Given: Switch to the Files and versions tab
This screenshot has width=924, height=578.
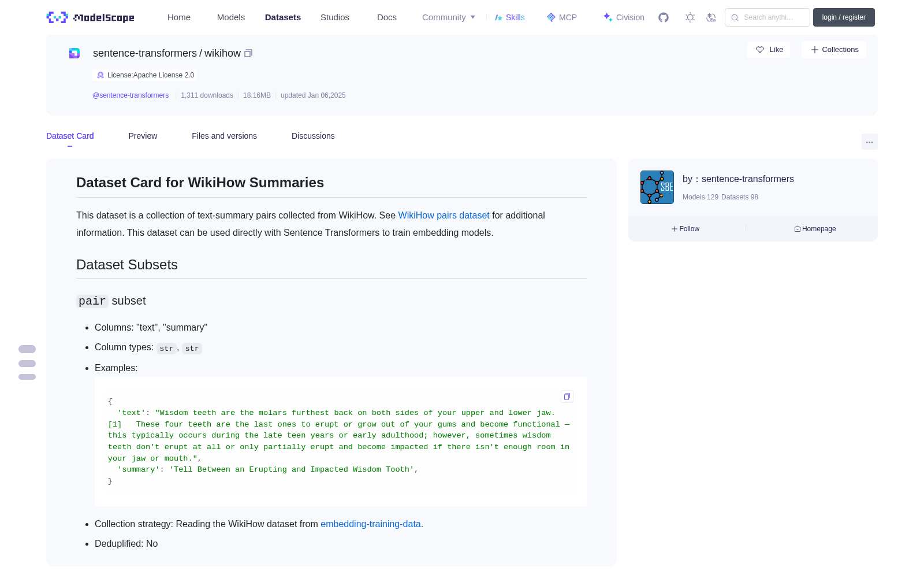Looking at the screenshot, I should (224, 136).
